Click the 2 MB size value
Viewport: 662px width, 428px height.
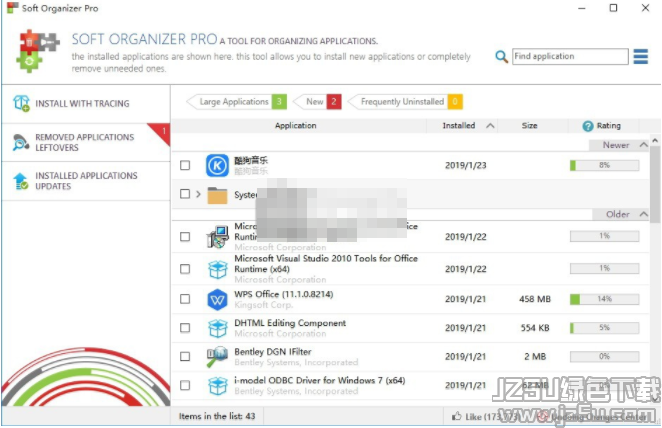pyautogui.click(x=535, y=357)
